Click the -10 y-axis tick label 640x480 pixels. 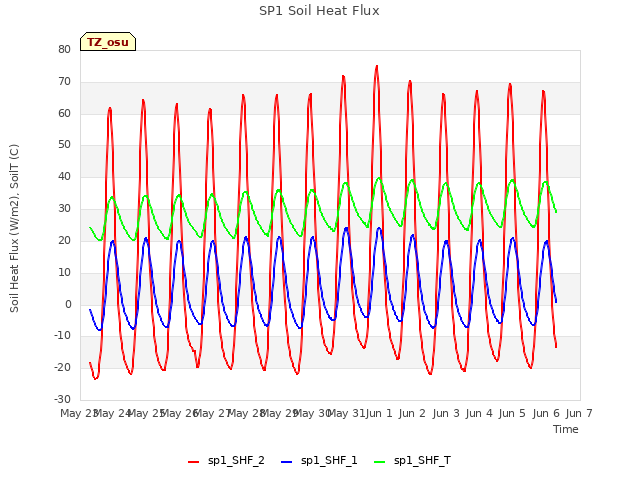[62, 336]
